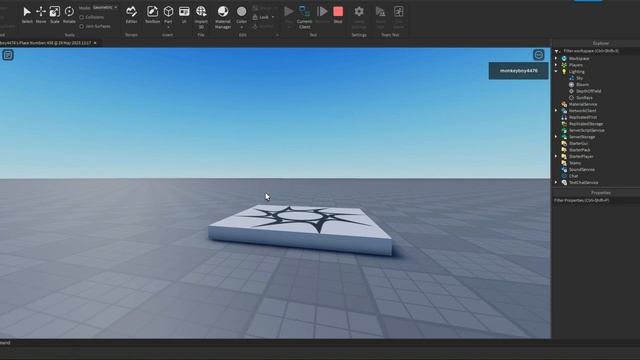The width and height of the screenshot is (640, 360).
Task: Select Teams in Explorer
Action: tap(575, 163)
